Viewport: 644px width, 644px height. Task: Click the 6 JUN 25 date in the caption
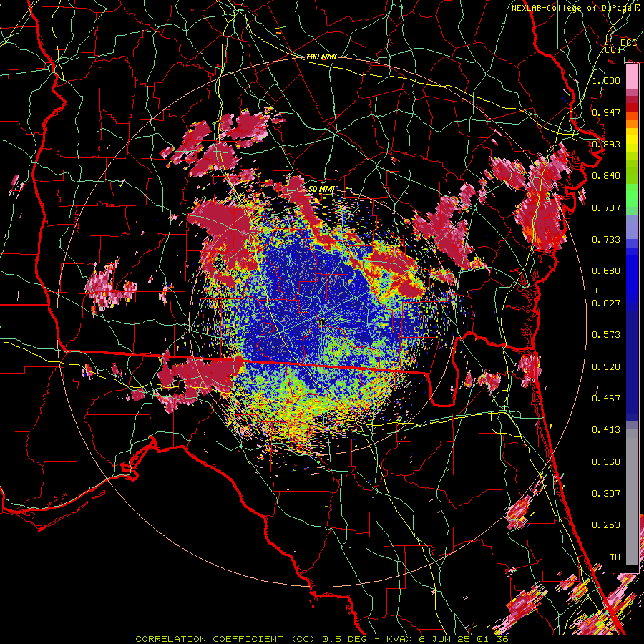click(x=446, y=639)
